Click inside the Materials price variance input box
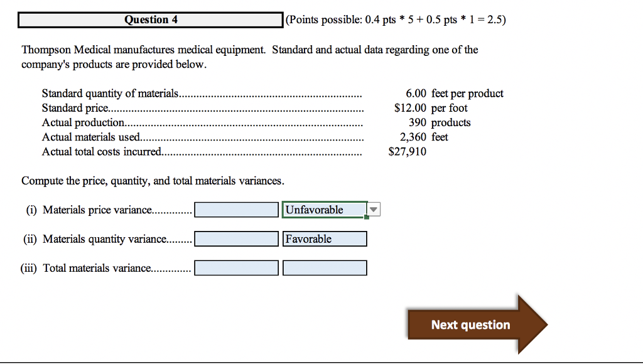The image size is (643, 364). 236,209
